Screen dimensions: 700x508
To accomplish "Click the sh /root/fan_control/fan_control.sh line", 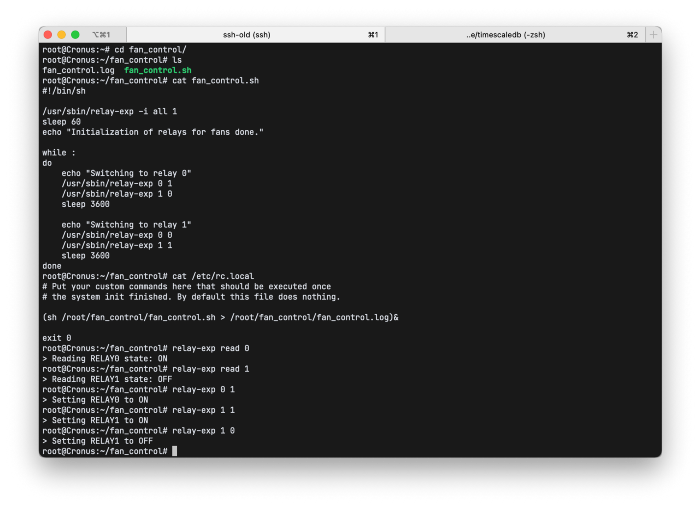I will click(x=221, y=317).
